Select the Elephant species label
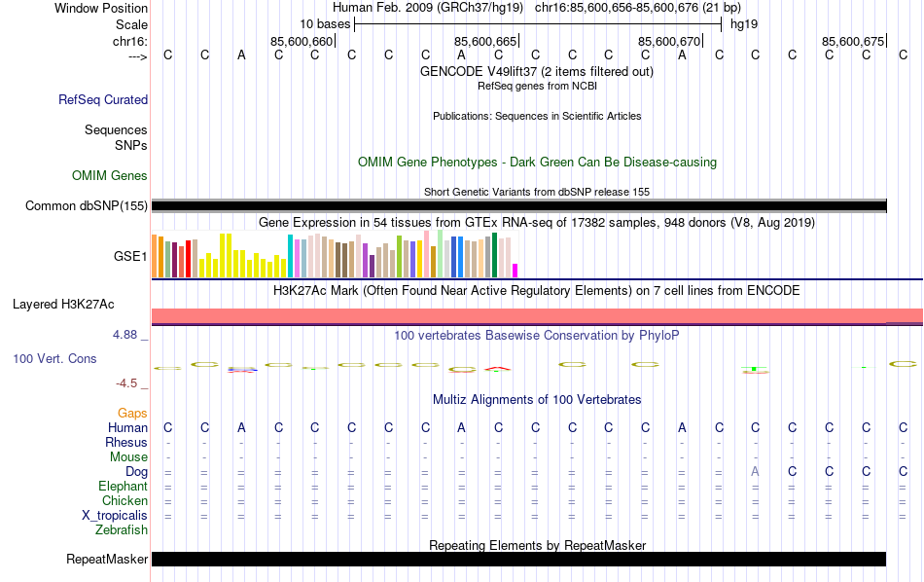 tap(124, 486)
